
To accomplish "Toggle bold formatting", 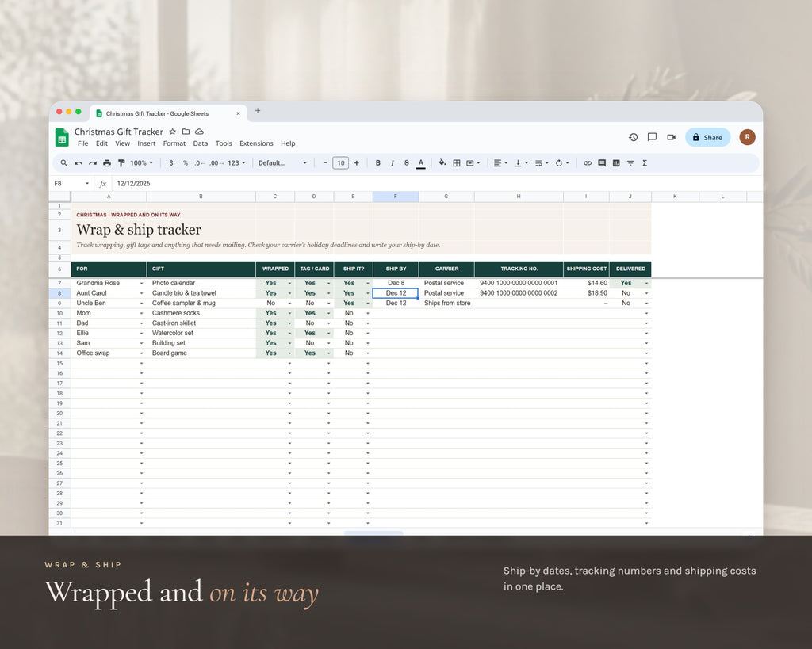I will click(378, 163).
